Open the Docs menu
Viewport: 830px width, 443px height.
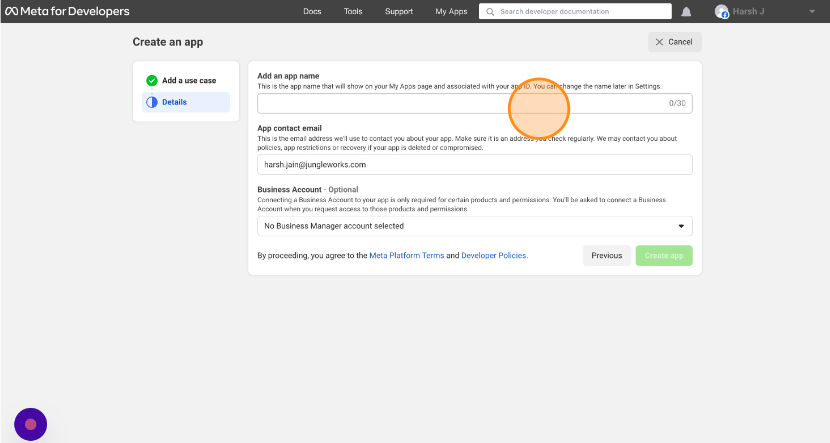click(312, 12)
